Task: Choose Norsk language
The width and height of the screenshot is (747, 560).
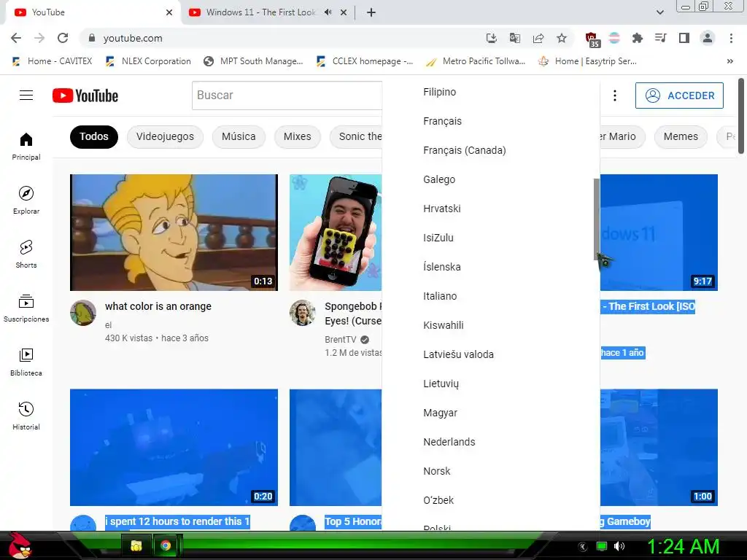Action: pos(491,471)
